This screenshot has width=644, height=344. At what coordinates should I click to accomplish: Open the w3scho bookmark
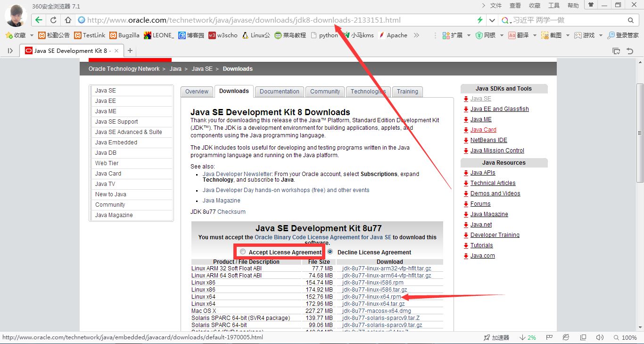pos(223,35)
